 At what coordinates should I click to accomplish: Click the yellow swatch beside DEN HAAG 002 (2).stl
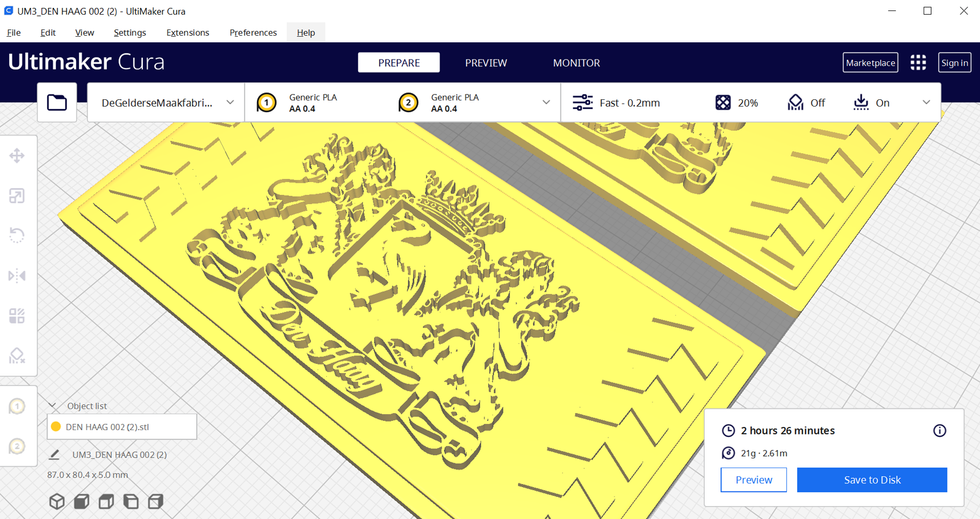pos(56,426)
